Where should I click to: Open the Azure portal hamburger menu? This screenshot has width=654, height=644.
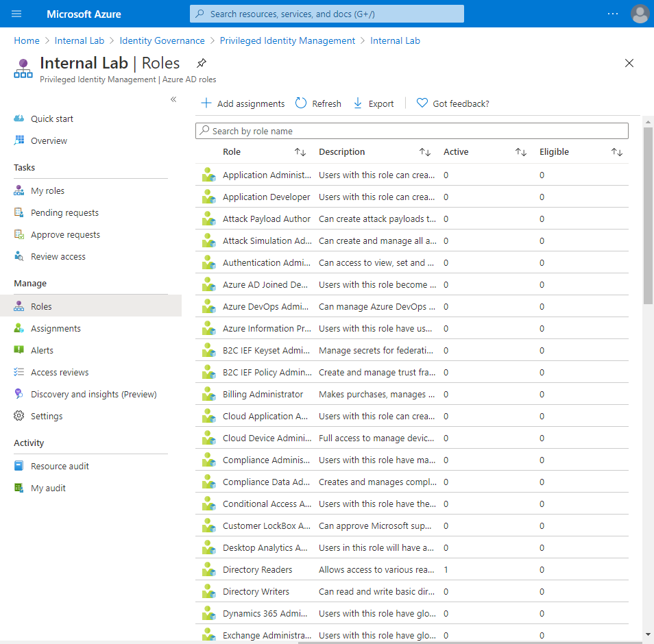[16, 14]
